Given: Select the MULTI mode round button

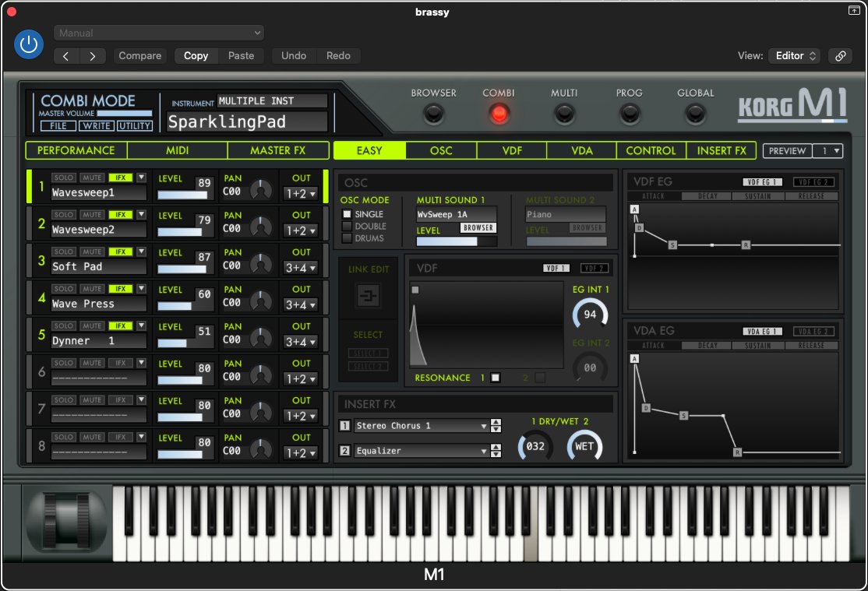Looking at the screenshot, I should coord(564,114).
